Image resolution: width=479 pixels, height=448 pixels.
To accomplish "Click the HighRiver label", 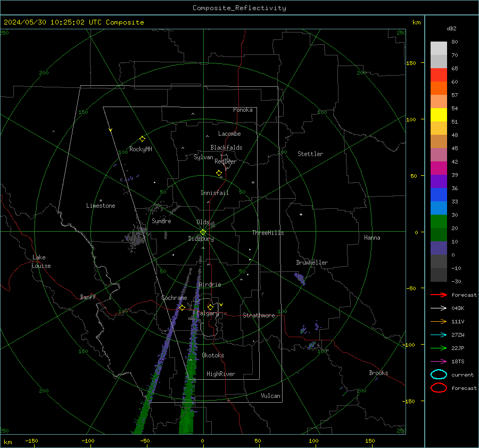I will tap(221, 374).
